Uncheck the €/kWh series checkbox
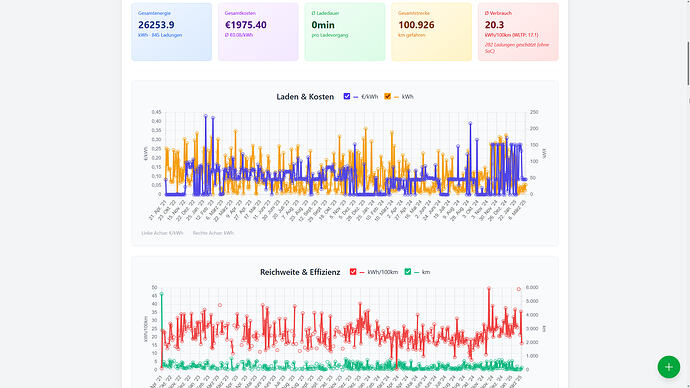The image size is (690, 388). coord(347,96)
